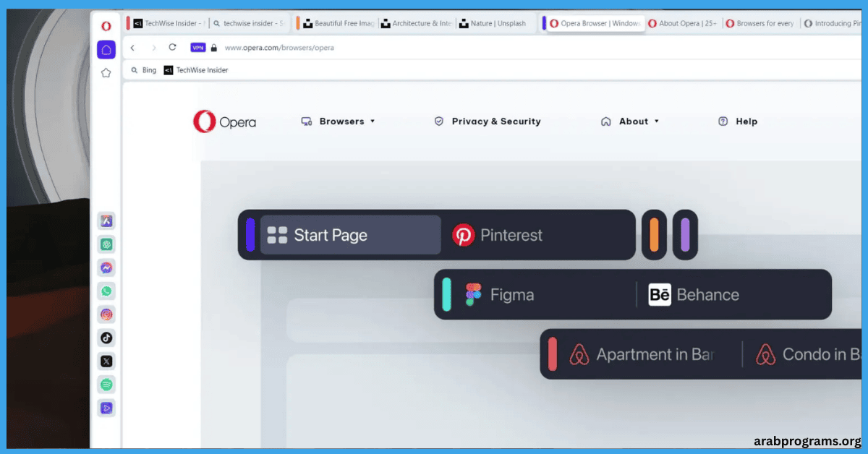The image size is (868, 454).
Task: Open ChatGPT from the sidebar
Action: 106,244
